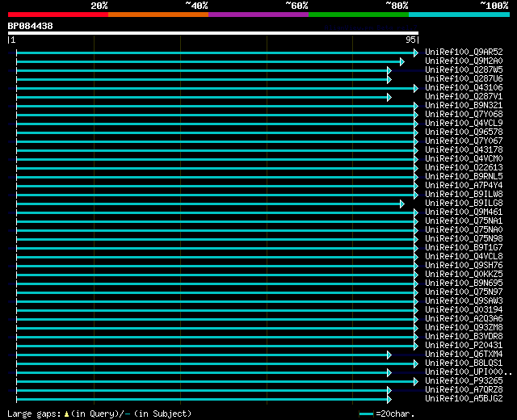The image size is (517, 420).
Task: Select the UniRef100_A2Q3A6 label
Action: coord(464,319)
